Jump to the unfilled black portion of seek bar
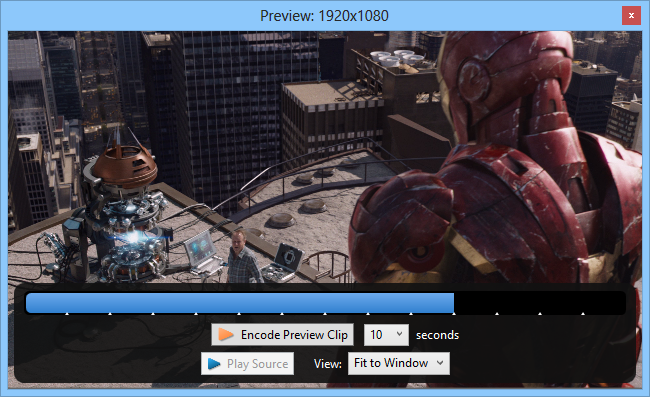 point(540,303)
